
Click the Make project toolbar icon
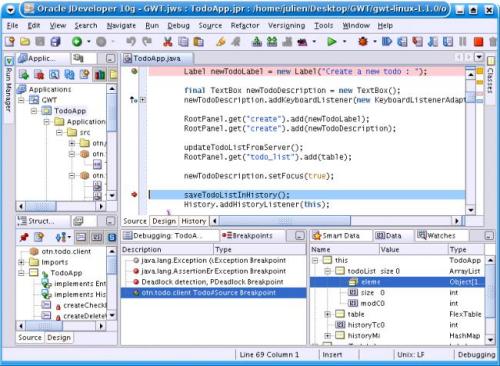click(257, 42)
